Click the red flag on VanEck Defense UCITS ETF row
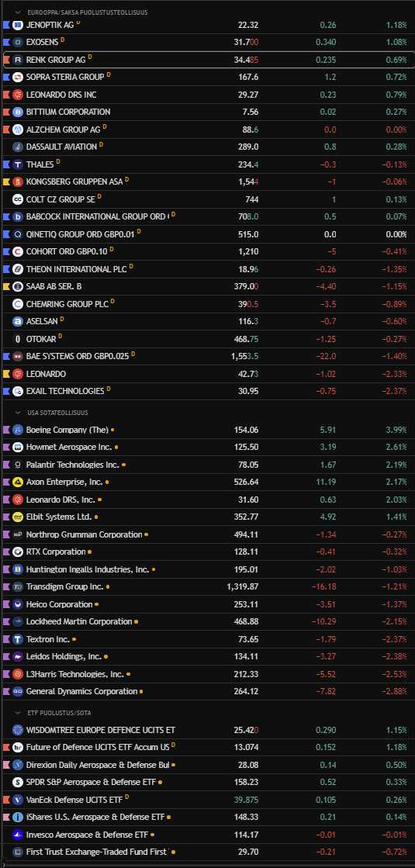The image size is (415, 868). coord(6,800)
